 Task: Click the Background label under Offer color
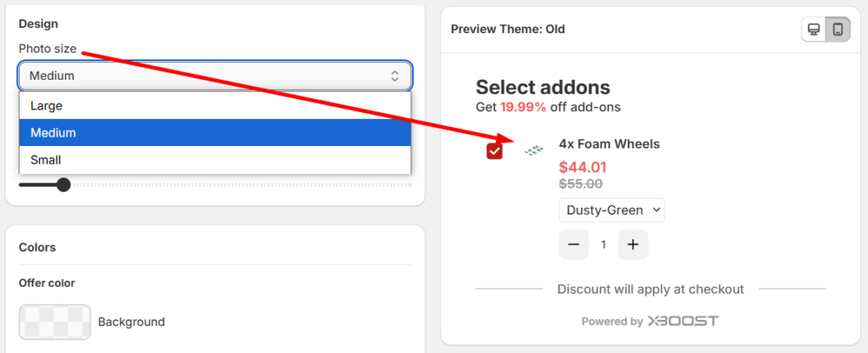[x=131, y=322]
